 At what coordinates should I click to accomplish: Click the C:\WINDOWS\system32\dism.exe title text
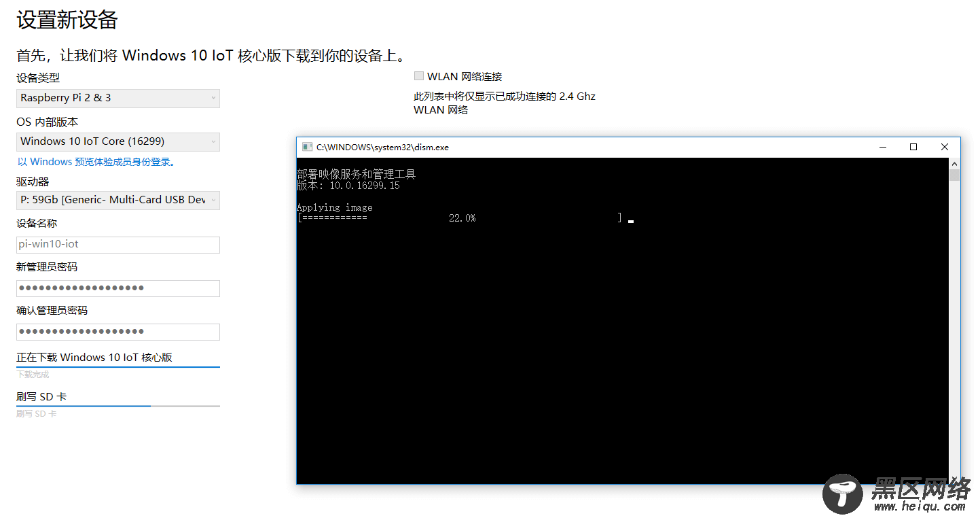[x=382, y=148]
